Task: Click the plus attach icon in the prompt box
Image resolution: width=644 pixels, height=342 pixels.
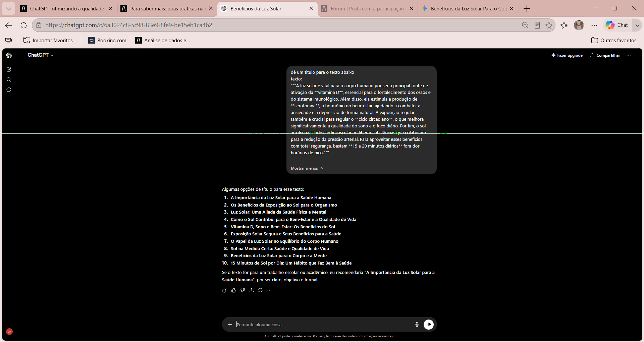Action: pyautogui.click(x=230, y=324)
